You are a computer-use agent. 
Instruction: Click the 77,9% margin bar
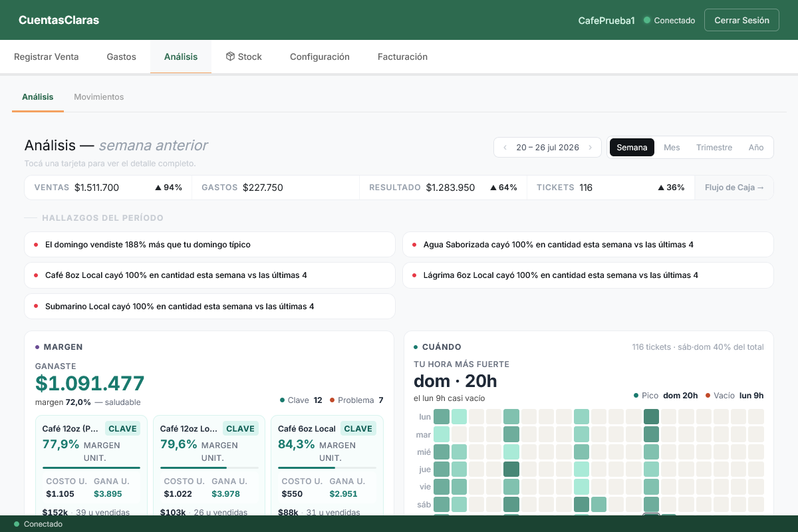click(92, 468)
